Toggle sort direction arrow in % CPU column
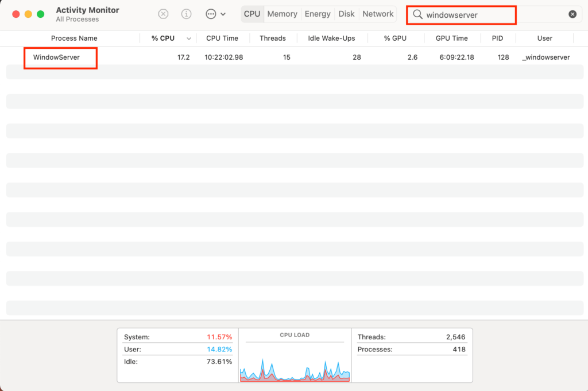Viewport: 588px width, 391px height. pos(188,38)
